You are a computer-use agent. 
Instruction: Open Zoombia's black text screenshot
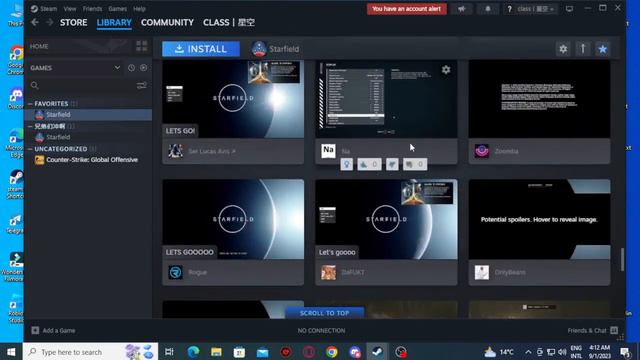pos(539,99)
